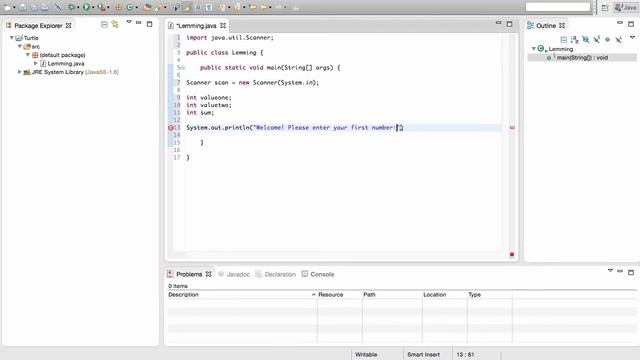This screenshot has width=640, height=360.
Task: Select the Outline view tab
Action: pyautogui.click(x=546, y=25)
